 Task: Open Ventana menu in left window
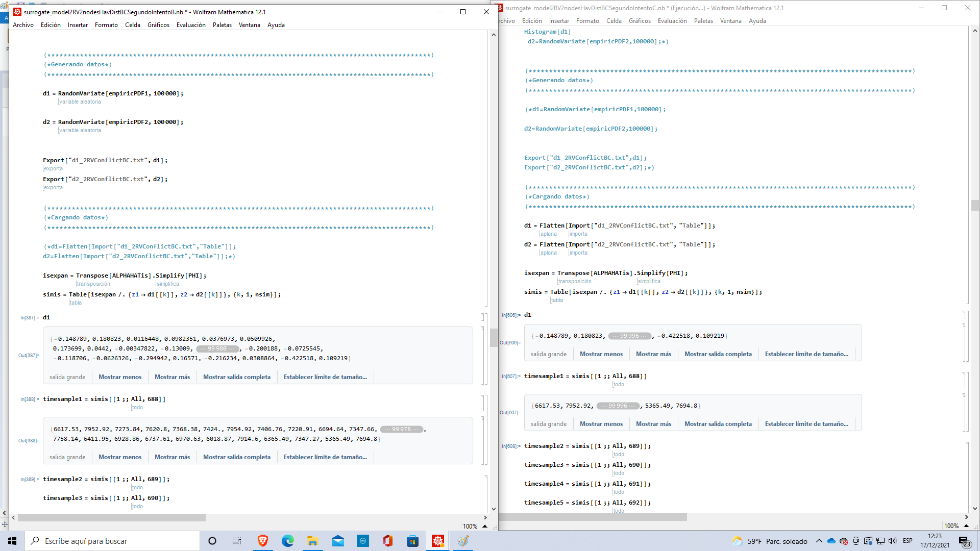coord(250,25)
